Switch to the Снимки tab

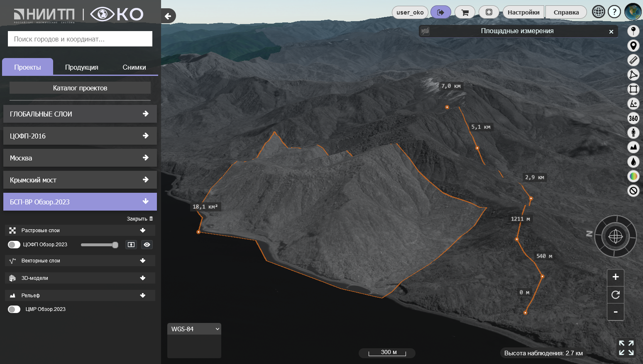134,67
